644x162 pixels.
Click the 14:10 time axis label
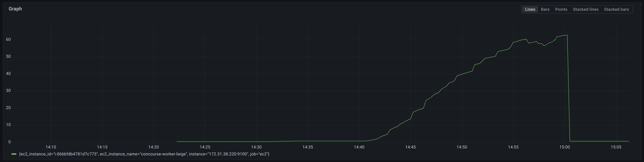click(x=51, y=147)
